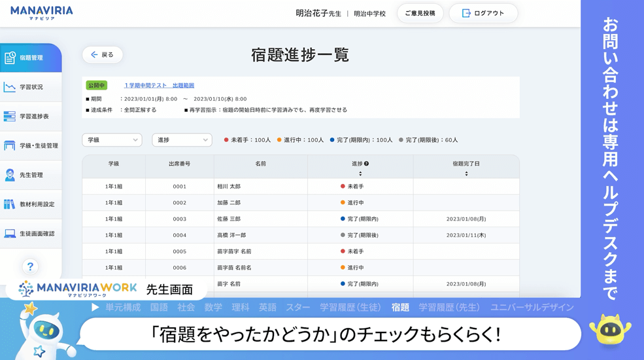This screenshot has width=644, height=360.
Task: Select 学級・生徒管理 sidebar icon
Action: pyautogui.click(x=10, y=146)
